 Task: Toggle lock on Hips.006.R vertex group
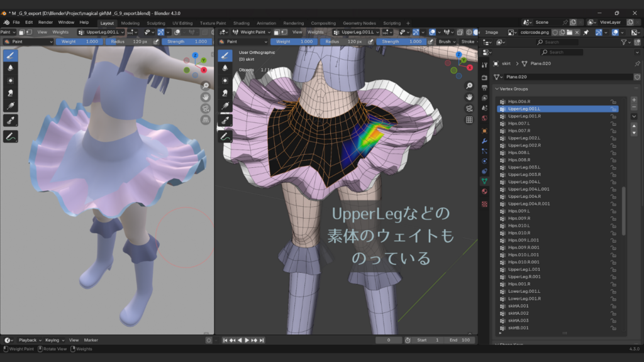coord(613,102)
